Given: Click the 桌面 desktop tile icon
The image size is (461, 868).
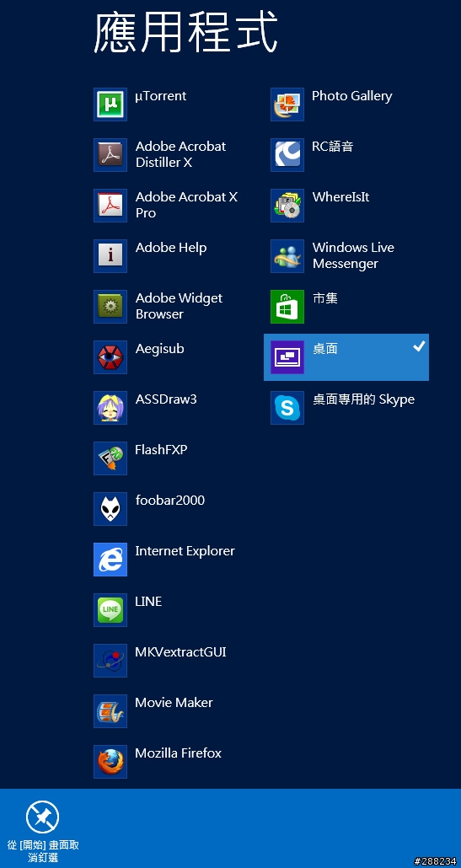Looking at the screenshot, I should click(x=287, y=357).
